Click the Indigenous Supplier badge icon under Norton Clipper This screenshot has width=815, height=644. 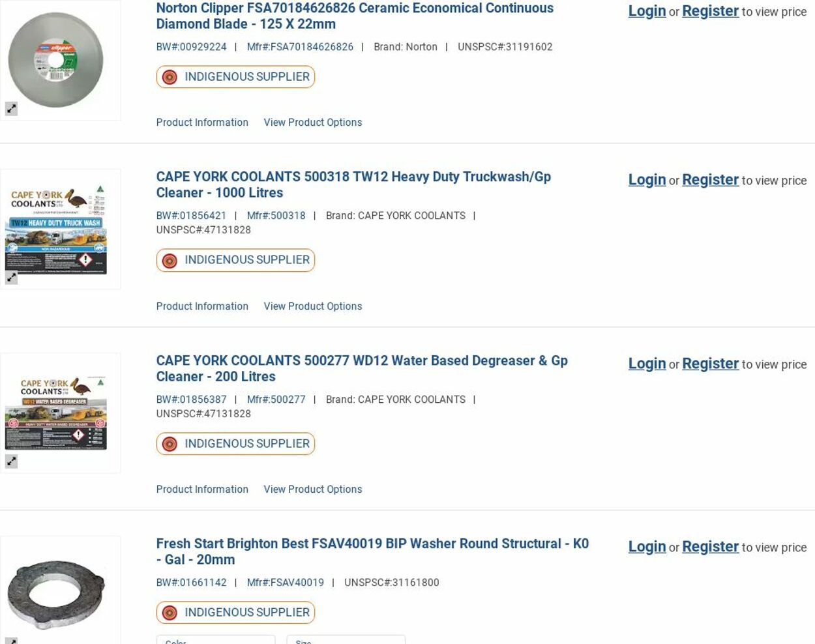[170, 77]
